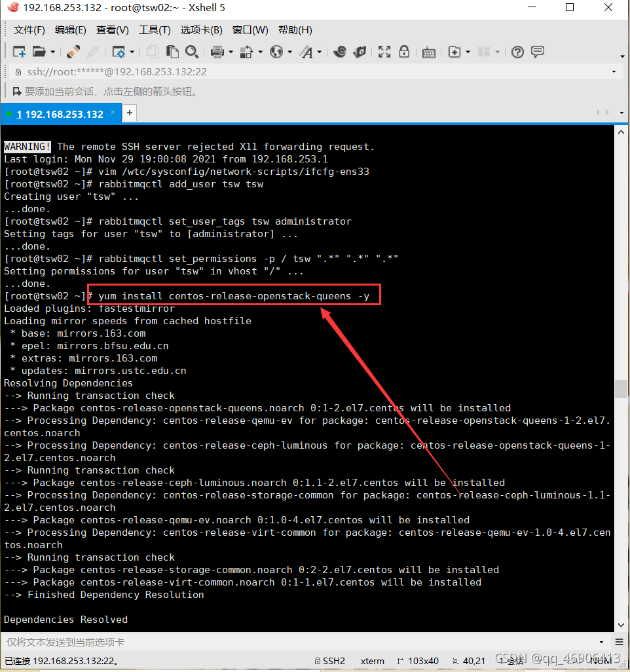Expand globe icon dropdown arrow
Viewport: 630px width, 672px height.
pyautogui.click(x=290, y=52)
